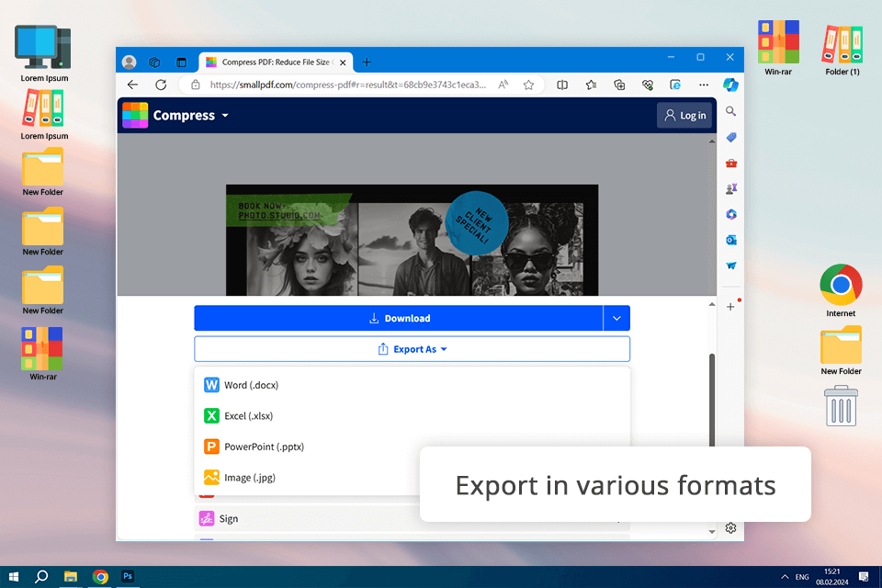Open sidebar Search icon

pos(730,111)
